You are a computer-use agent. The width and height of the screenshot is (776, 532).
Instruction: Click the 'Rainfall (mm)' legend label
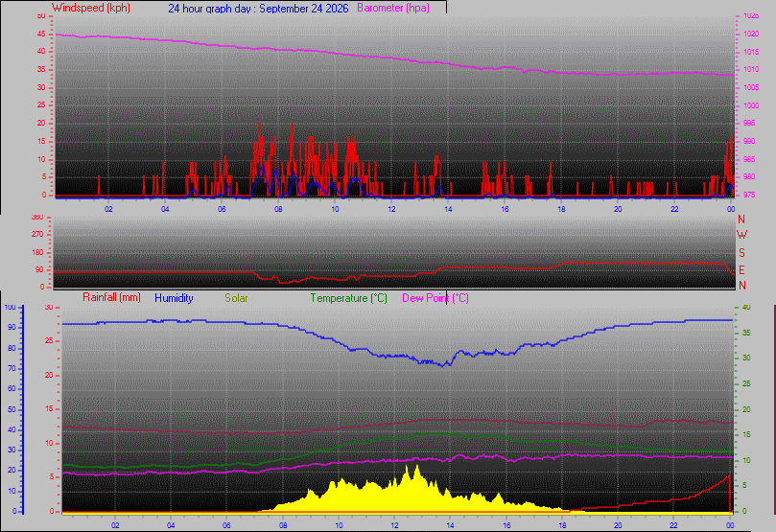(111, 297)
